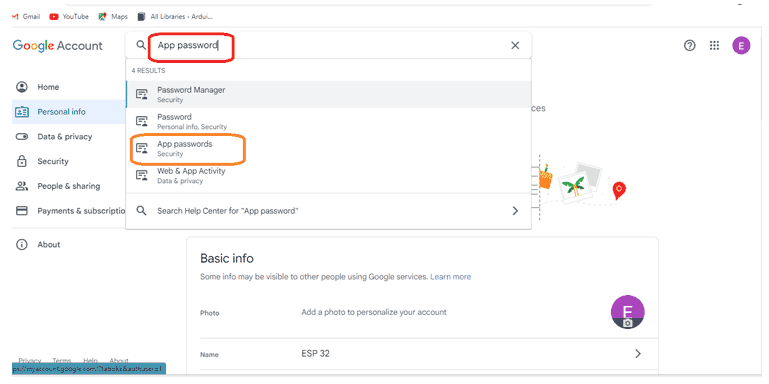Expand the Name row chevron arrow

638,354
